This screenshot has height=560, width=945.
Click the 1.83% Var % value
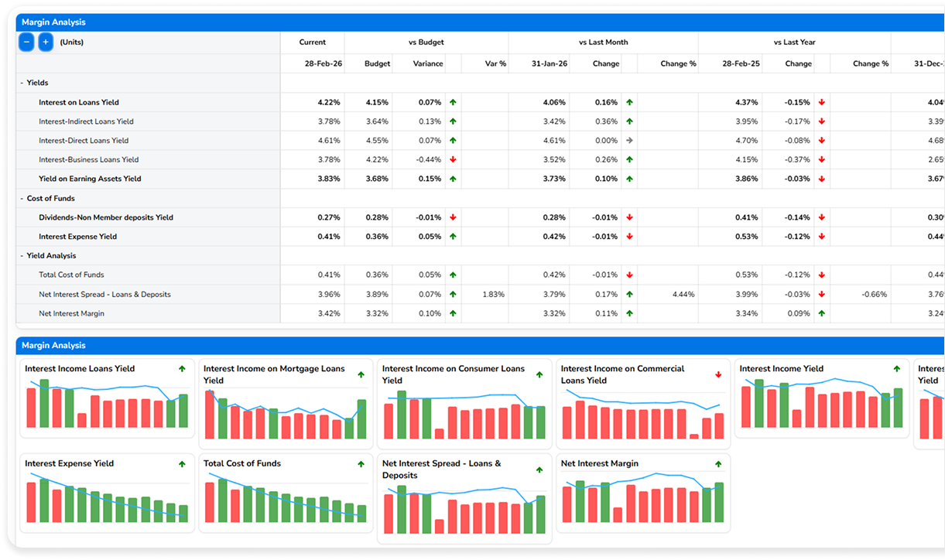(494, 295)
